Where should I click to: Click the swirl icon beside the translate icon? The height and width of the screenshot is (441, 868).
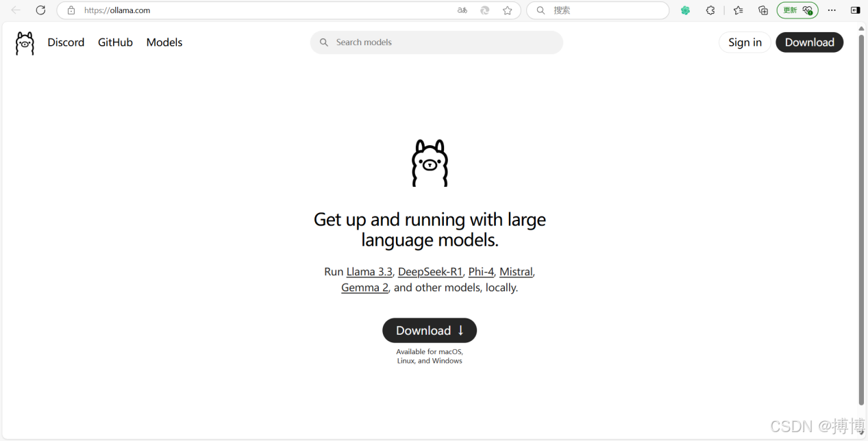click(x=485, y=10)
